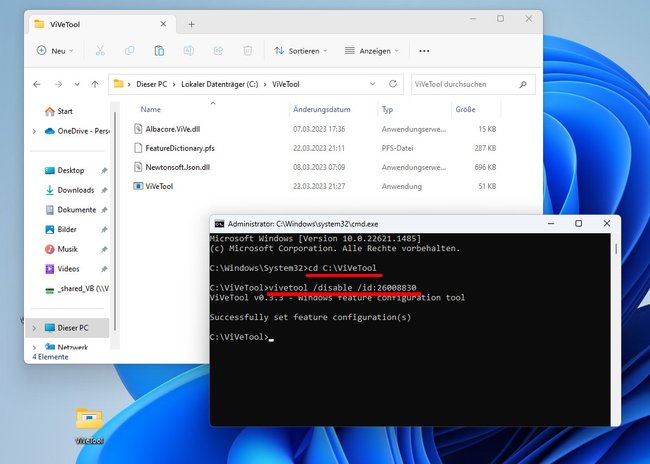Click the ViVeTool breadcrumb segment
Viewport: 650px width, 464px height.
286,84
